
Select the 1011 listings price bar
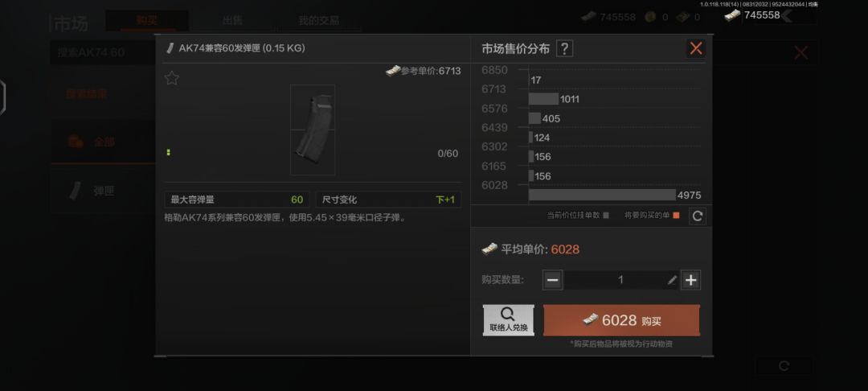[543, 99]
